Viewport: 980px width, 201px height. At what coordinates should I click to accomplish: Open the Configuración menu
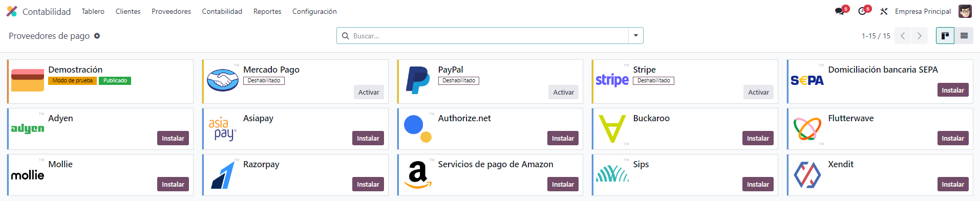[314, 11]
